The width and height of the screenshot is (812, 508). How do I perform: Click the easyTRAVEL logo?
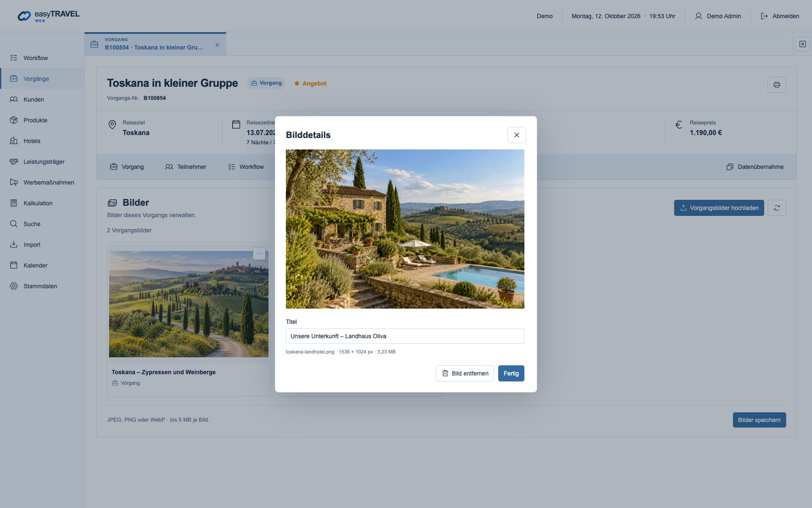tap(48, 16)
